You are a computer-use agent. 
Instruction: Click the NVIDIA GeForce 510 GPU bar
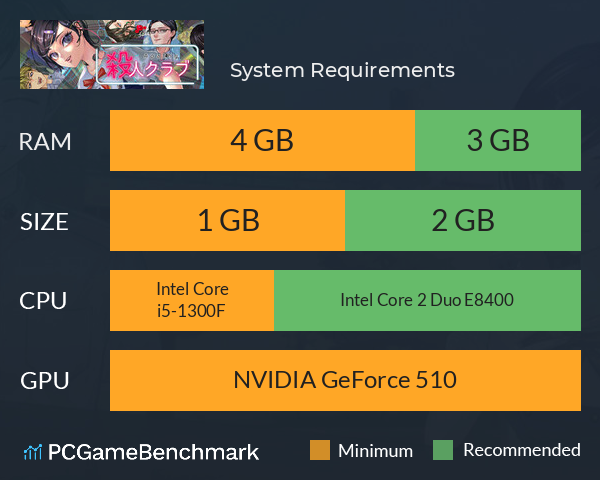[x=345, y=380]
